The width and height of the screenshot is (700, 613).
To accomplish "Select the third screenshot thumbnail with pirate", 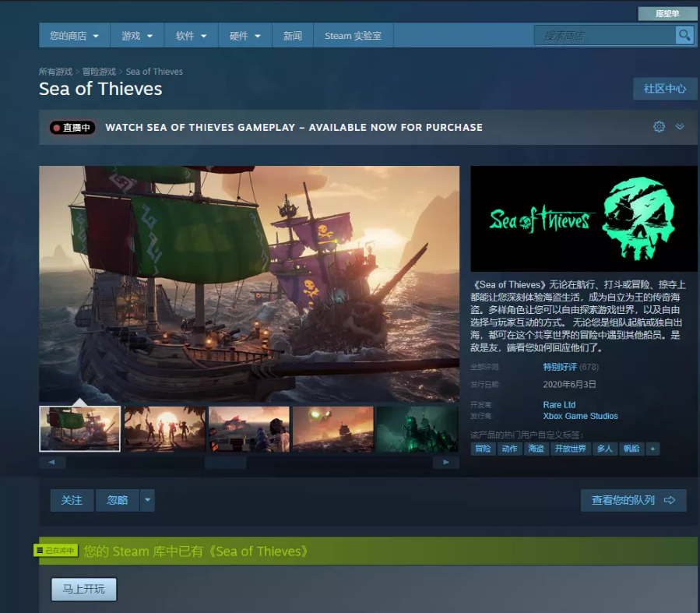I will (x=249, y=428).
